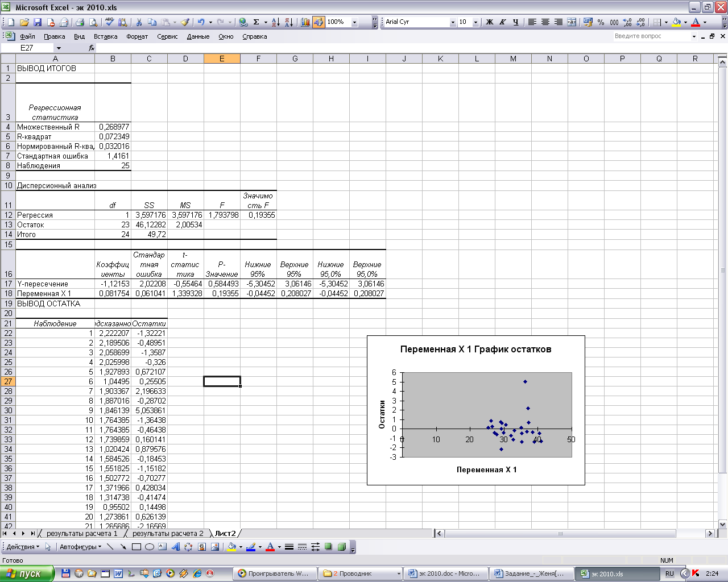Toggle underline formatting (Ч)
728x582 pixels.
(x=516, y=22)
